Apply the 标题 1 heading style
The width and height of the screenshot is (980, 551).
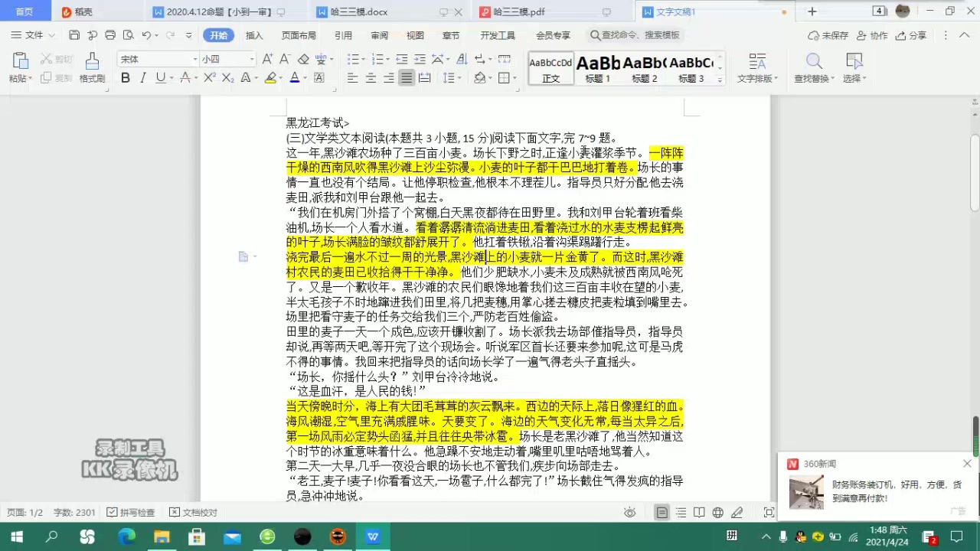[598, 68]
